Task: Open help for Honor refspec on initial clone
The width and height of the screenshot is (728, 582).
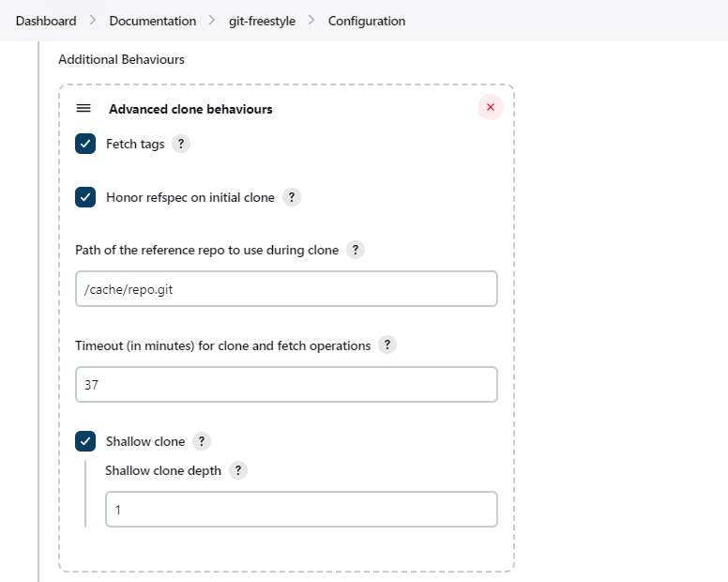Action: click(x=292, y=197)
